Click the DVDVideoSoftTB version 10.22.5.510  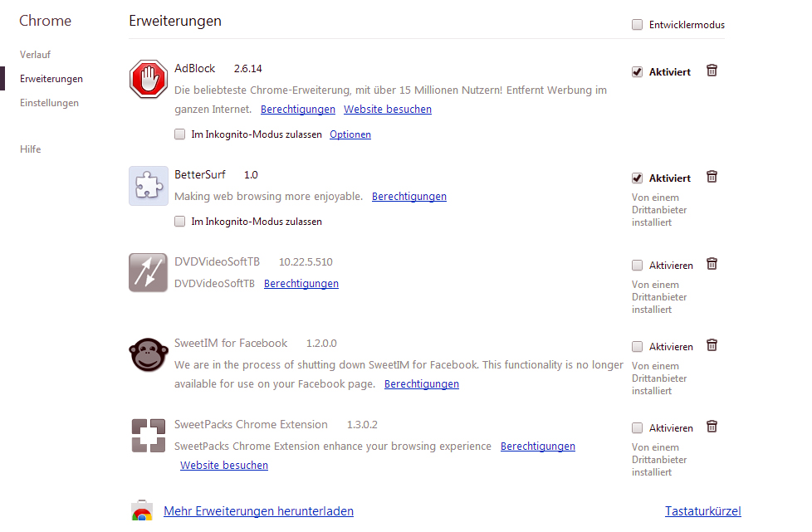306,262
